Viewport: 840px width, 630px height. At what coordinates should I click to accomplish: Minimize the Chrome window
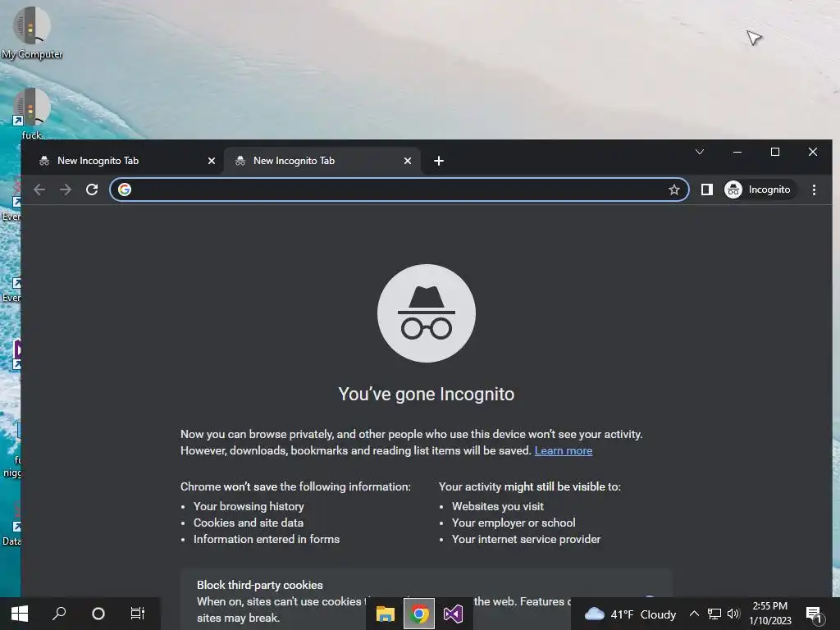tap(737, 152)
